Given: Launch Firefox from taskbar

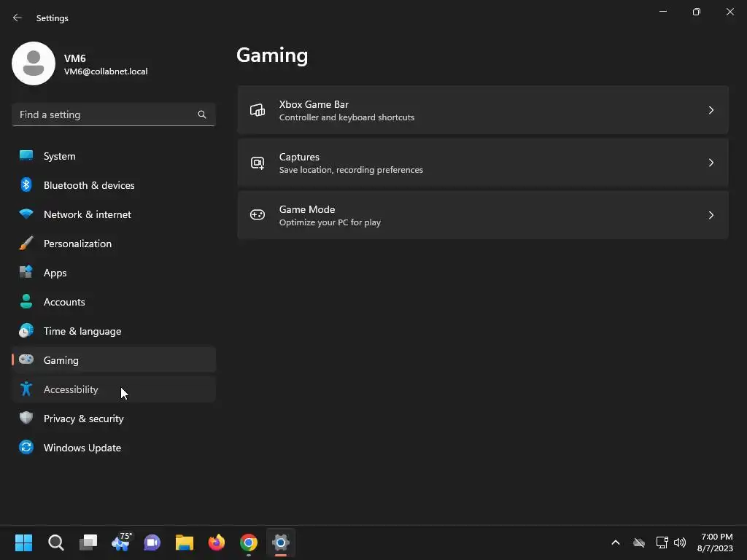Looking at the screenshot, I should 216,542.
